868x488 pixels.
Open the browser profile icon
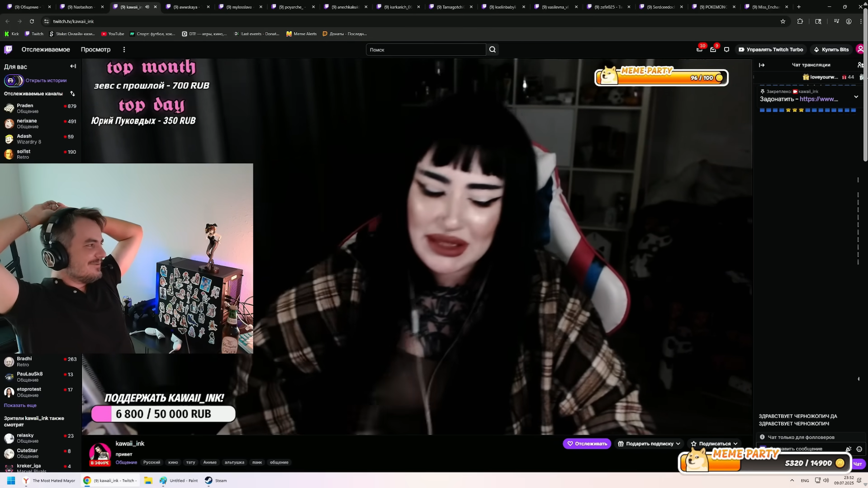[849, 21]
